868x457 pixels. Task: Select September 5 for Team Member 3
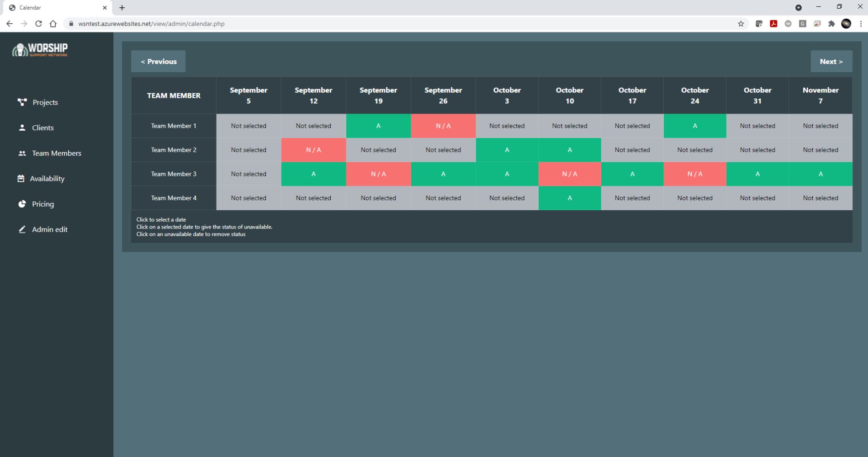coord(249,174)
